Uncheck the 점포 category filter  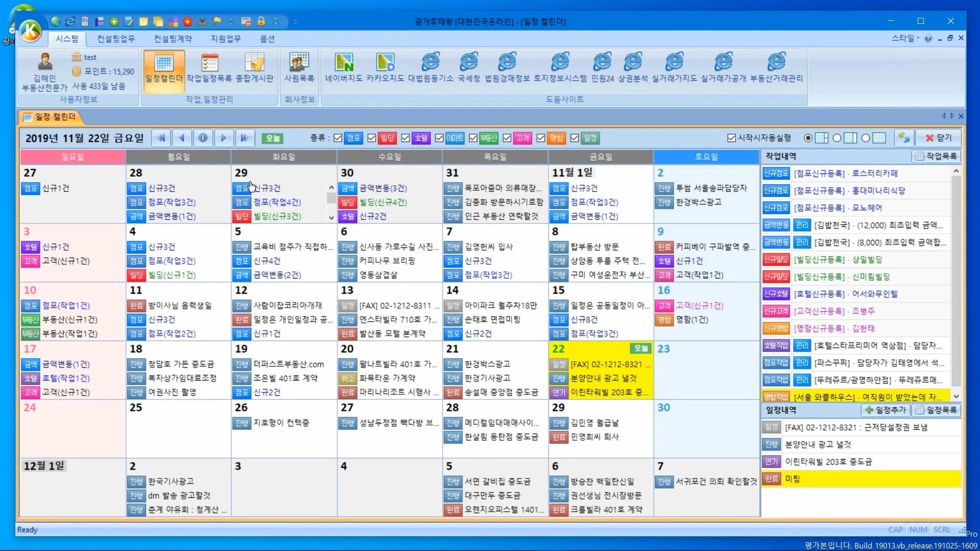click(x=338, y=138)
